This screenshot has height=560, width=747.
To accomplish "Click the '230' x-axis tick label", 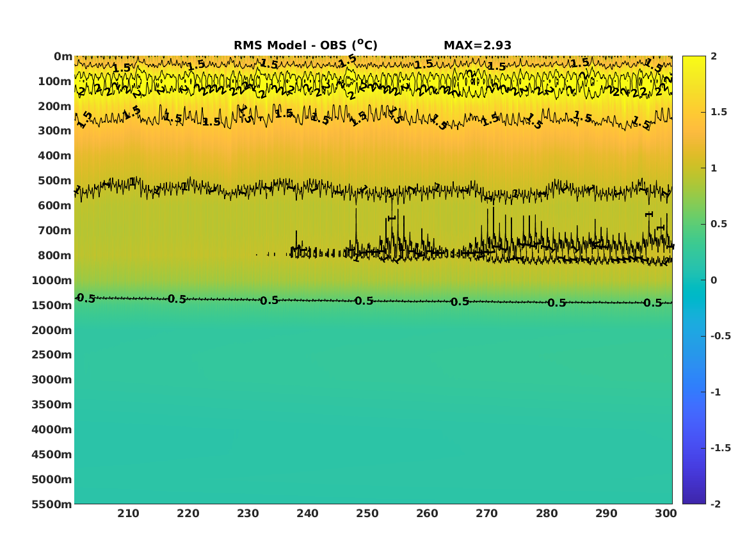I will point(248,513).
